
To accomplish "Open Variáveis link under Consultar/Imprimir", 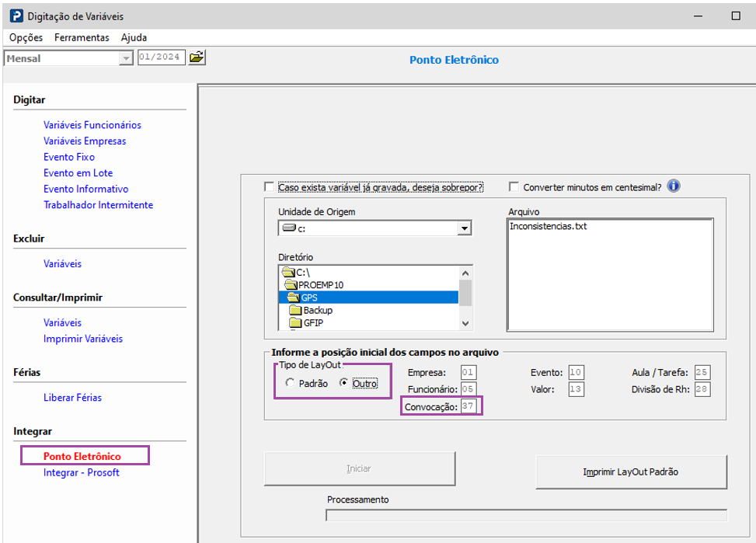I will tap(62, 322).
